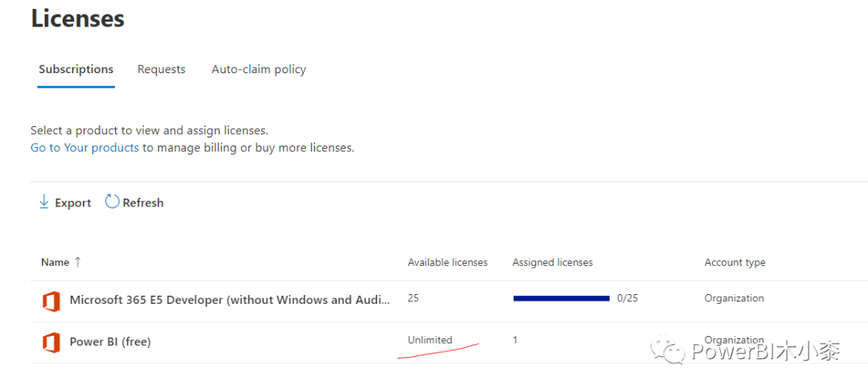Switch to the Subscriptions tab
The width and height of the screenshot is (868, 389).
76,69
